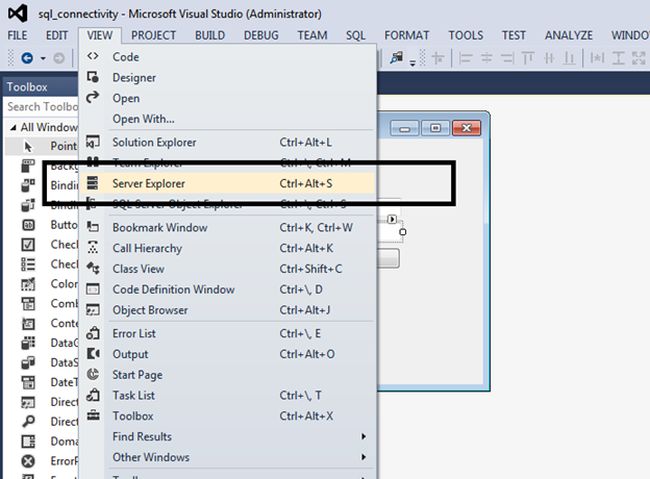
Task: Expand the Find Results submenu arrow
Action: [364, 436]
